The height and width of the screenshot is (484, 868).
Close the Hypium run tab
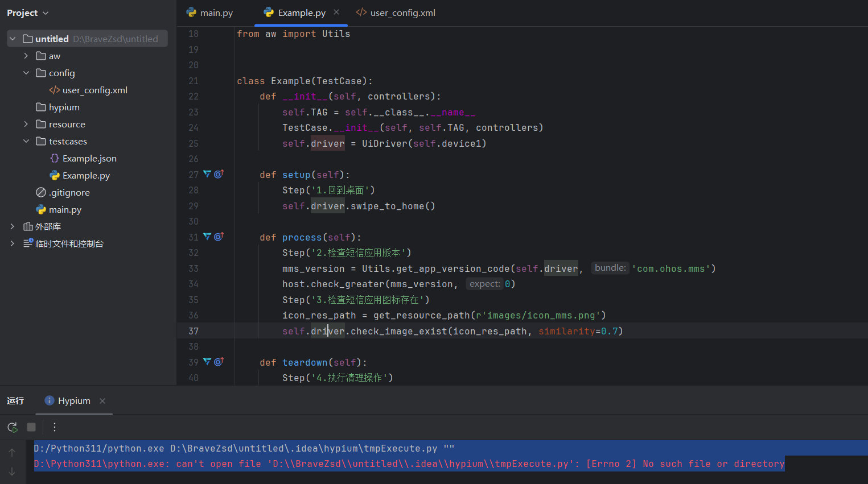click(x=102, y=400)
